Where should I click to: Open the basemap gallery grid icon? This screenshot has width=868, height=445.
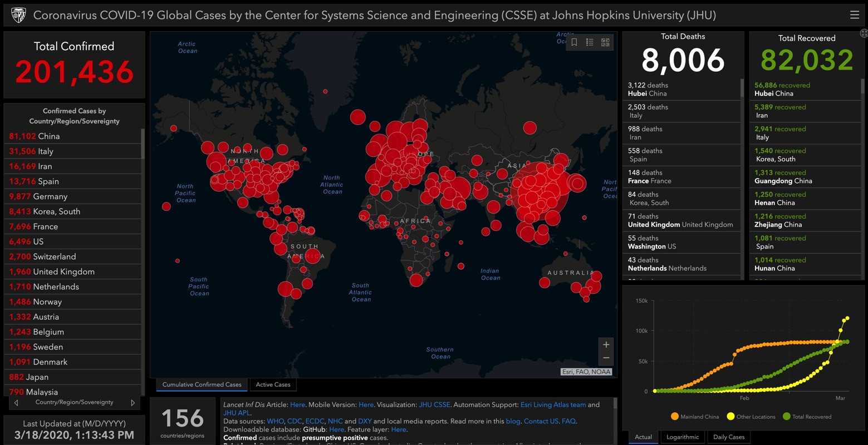[605, 42]
